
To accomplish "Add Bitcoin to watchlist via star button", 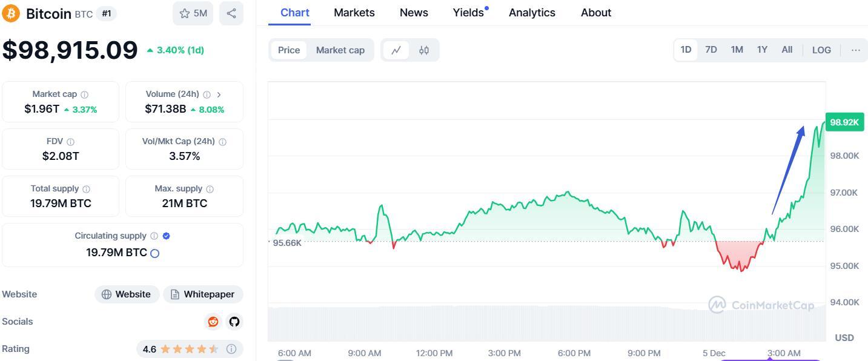I will (x=193, y=13).
